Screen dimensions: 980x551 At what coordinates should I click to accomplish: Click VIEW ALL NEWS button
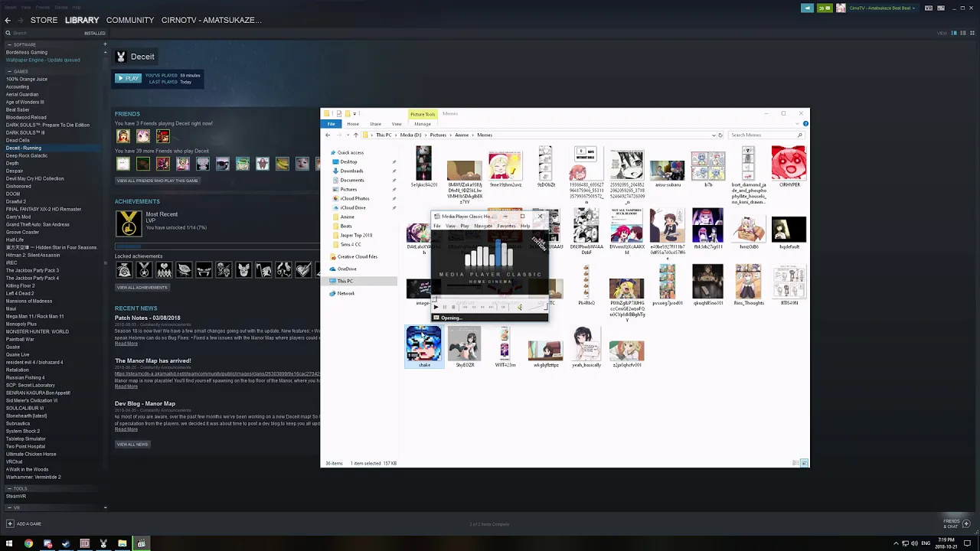pyautogui.click(x=132, y=444)
